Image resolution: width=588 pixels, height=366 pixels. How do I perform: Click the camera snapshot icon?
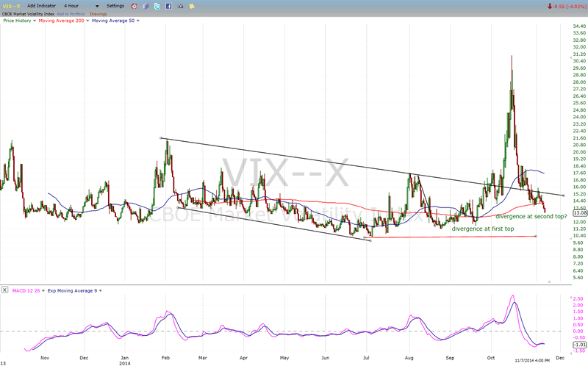click(x=180, y=6)
